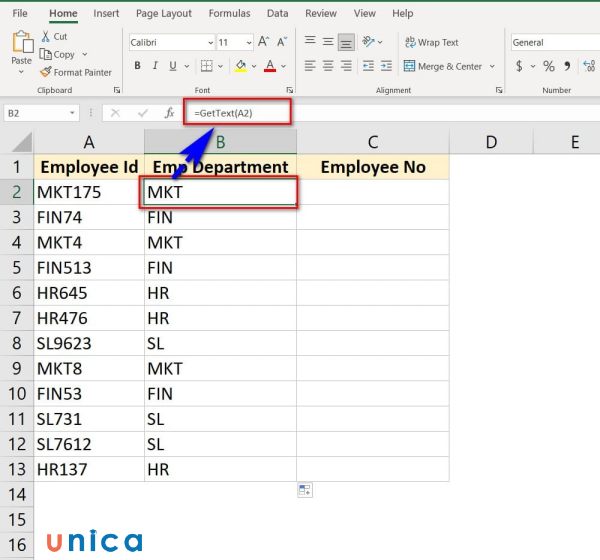
Task: Apply center horizontal alignment
Action: click(327, 66)
